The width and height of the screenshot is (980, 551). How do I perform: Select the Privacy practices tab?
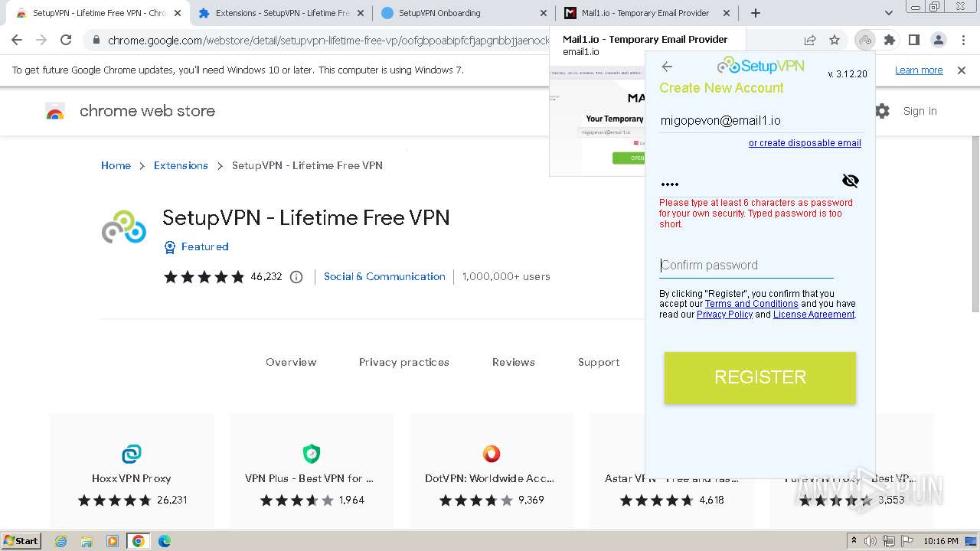(403, 362)
